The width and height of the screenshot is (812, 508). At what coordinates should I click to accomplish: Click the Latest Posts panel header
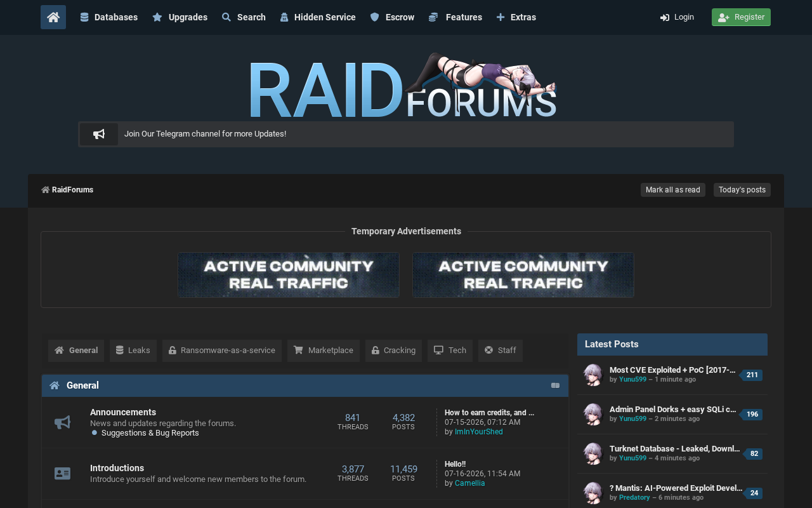coord(672,344)
